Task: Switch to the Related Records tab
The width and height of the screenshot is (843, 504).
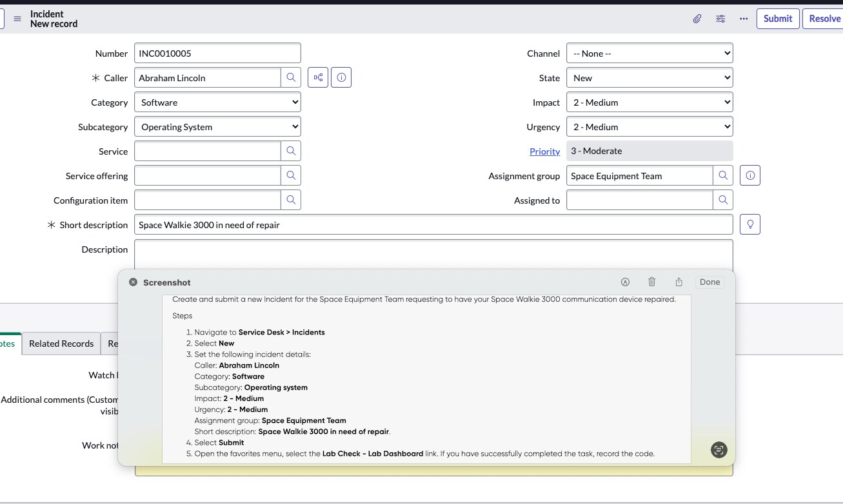Action: click(61, 344)
